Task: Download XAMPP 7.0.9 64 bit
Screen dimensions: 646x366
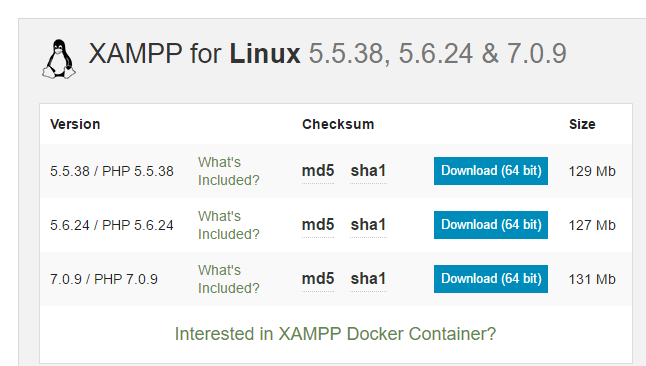Action: click(491, 279)
